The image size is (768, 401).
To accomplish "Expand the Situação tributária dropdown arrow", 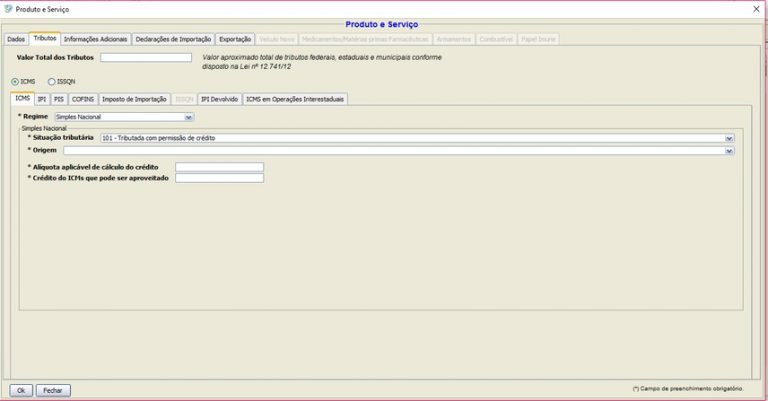I will click(729, 139).
